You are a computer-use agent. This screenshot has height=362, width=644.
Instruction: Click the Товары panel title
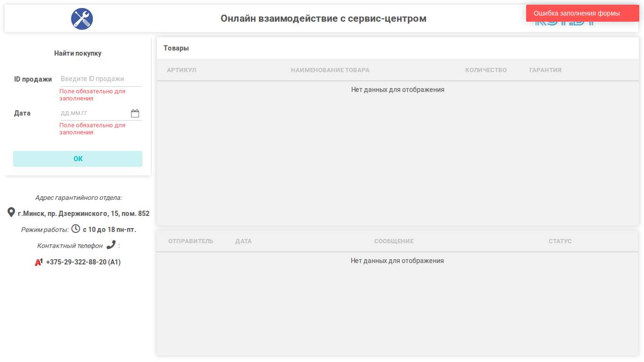click(x=176, y=48)
